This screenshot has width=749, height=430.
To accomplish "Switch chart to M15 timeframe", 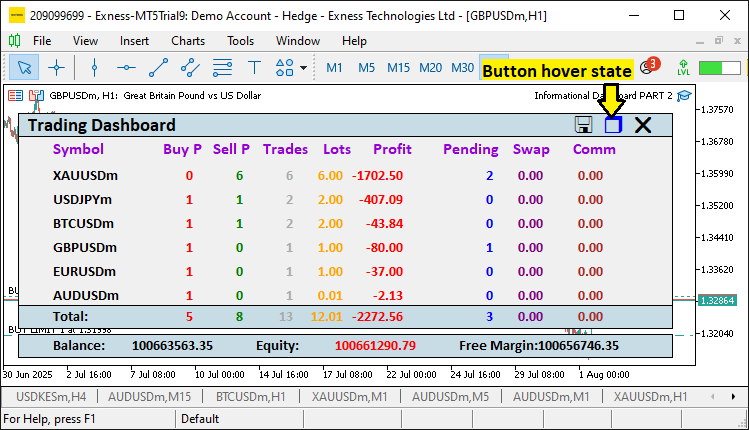I will pyautogui.click(x=398, y=68).
